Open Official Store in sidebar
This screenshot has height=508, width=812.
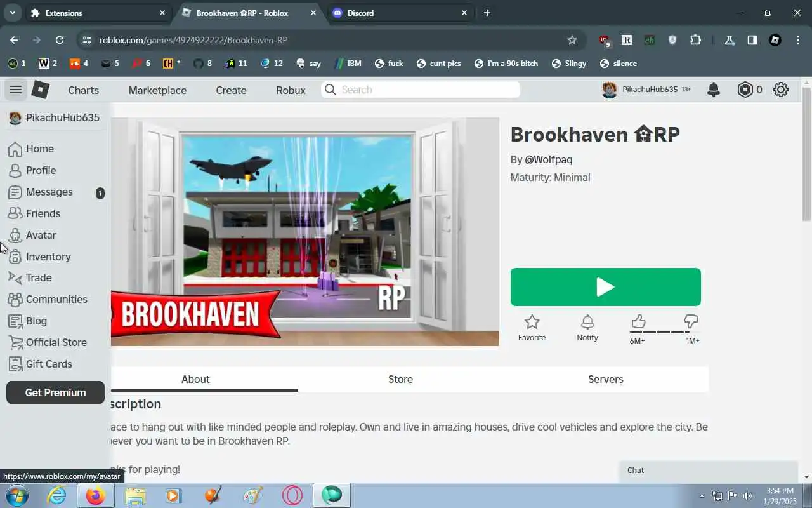coord(55,342)
